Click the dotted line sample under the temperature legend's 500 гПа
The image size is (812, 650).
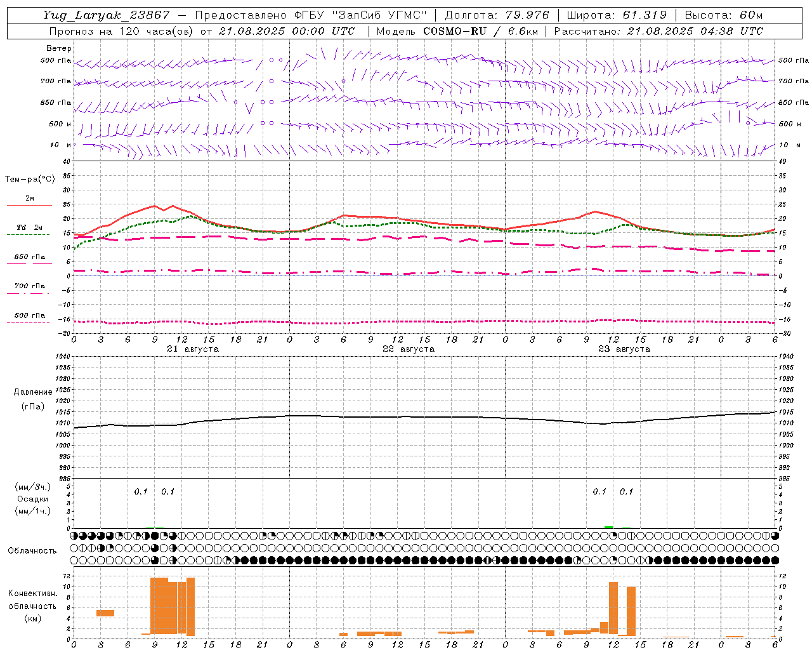28,323
